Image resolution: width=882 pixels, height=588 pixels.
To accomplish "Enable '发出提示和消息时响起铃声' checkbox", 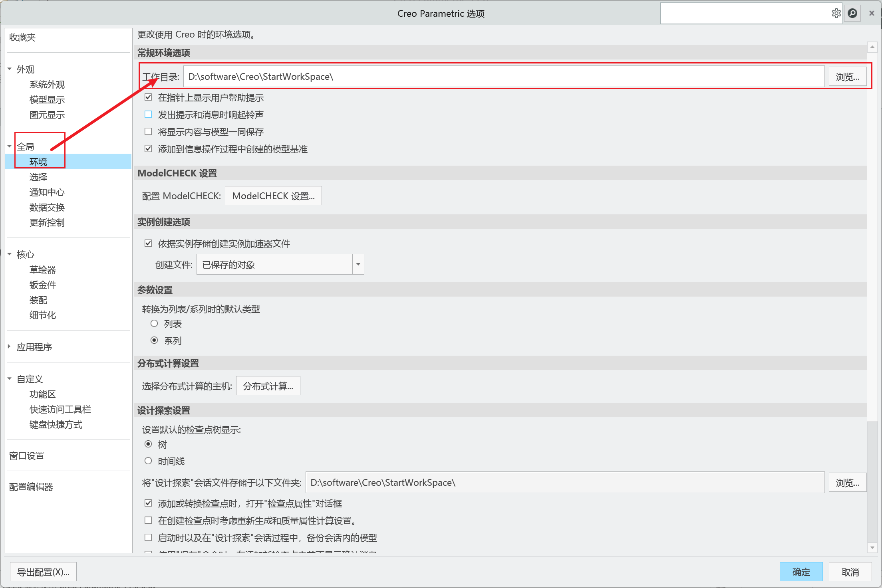I will pyautogui.click(x=148, y=114).
